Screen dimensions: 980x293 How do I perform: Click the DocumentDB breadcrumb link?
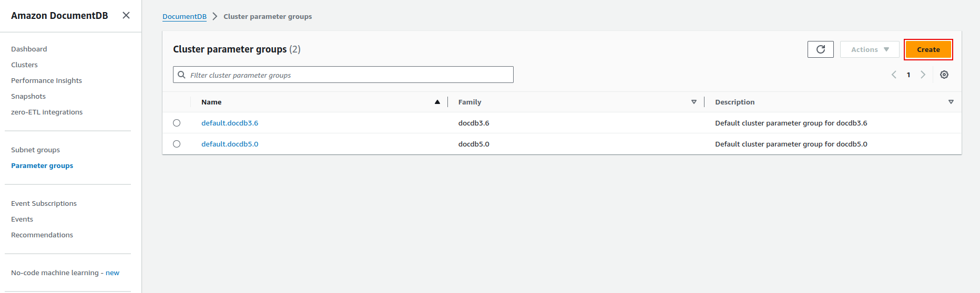[x=185, y=16]
